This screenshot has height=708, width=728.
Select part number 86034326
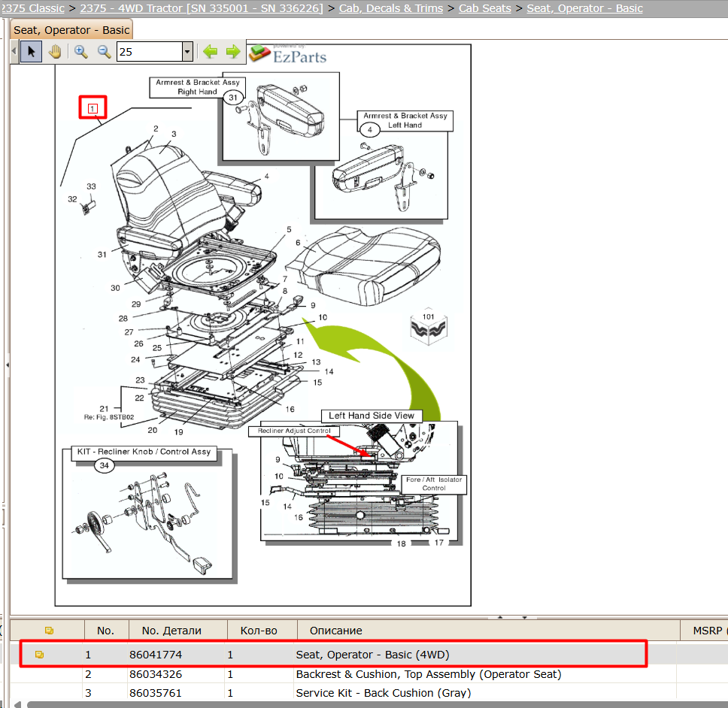coord(156,674)
